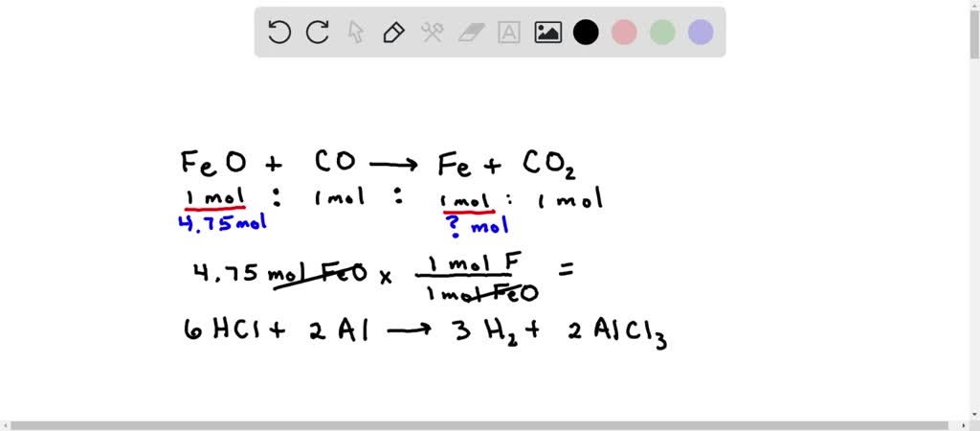Choose the black pen color
The image size is (980, 431).
click(586, 32)
